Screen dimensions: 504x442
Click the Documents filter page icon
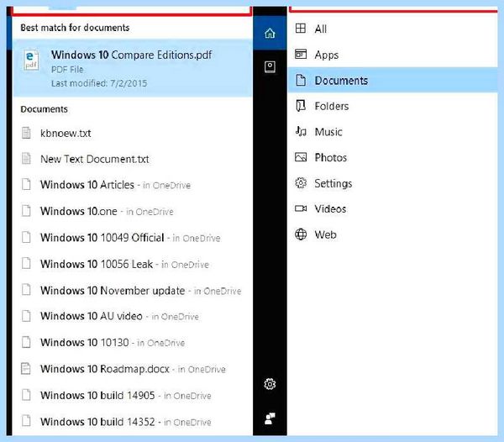tap(301, 80)
